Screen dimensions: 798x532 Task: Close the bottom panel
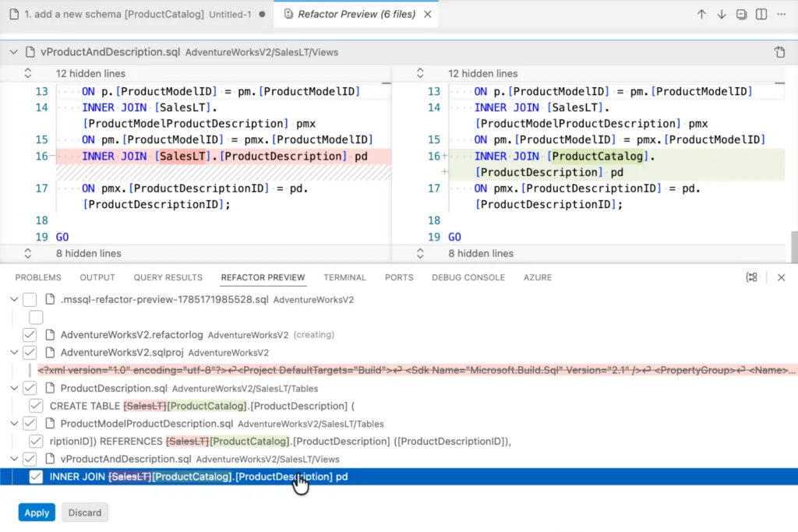(x=781, y=277)
